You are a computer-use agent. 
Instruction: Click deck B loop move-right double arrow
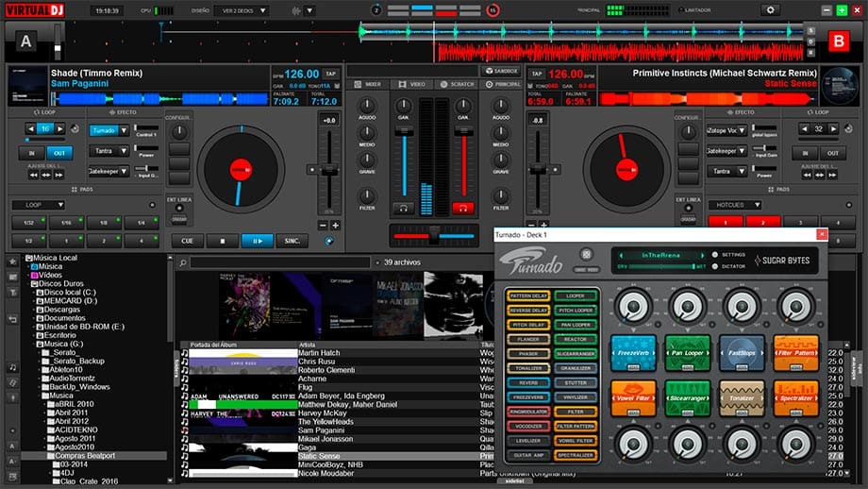point(832,175)
